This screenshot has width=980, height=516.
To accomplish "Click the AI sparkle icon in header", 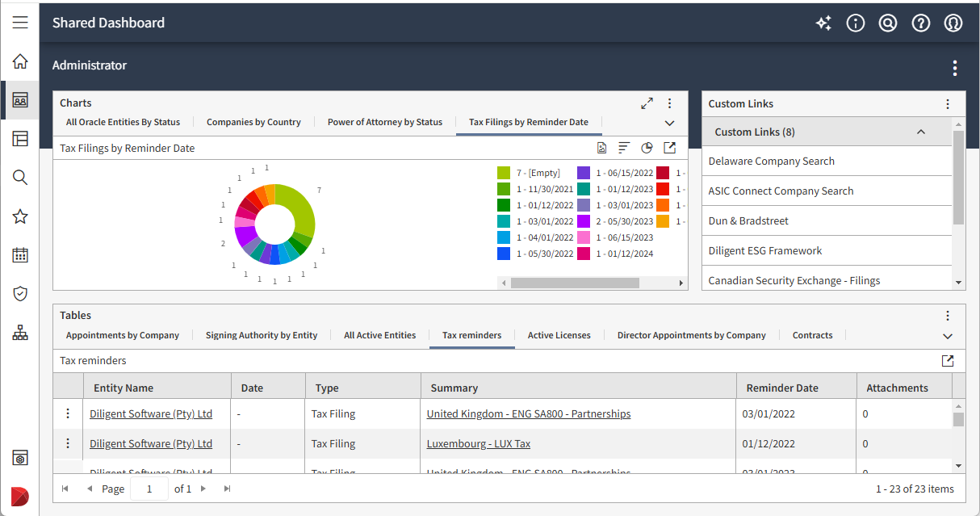I will 823,23.
